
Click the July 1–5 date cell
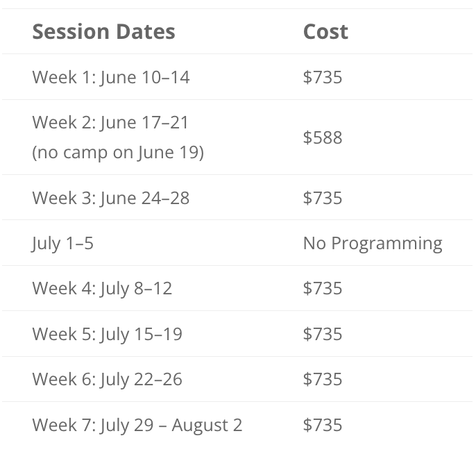click(x=62, y=244)
